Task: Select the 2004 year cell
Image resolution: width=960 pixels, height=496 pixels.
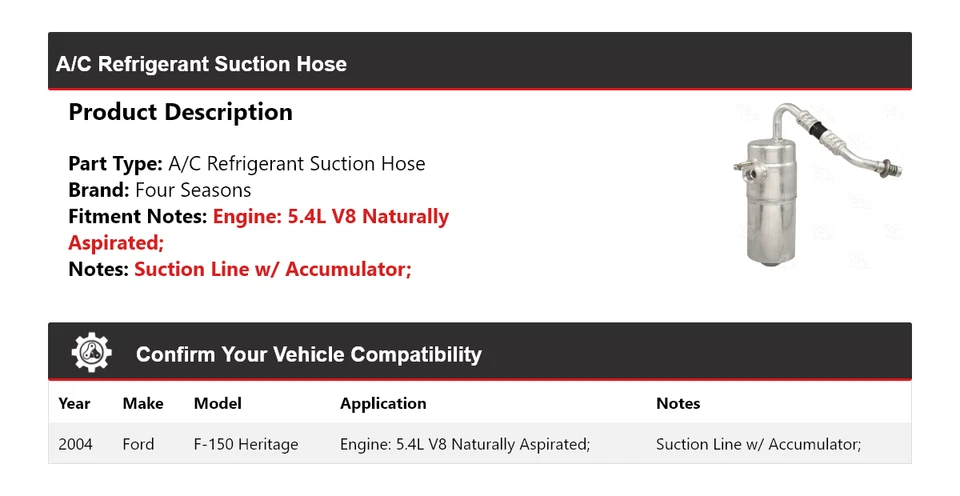Action: (x=75, y=444)
